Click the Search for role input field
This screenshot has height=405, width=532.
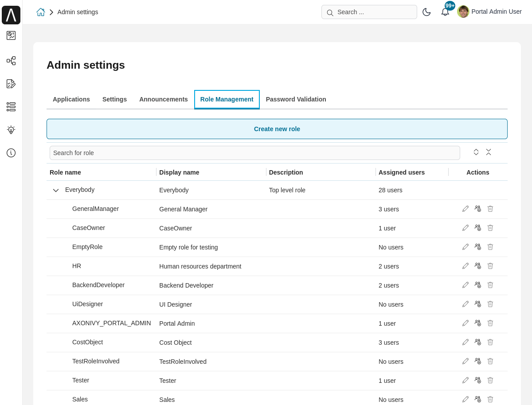255,152
